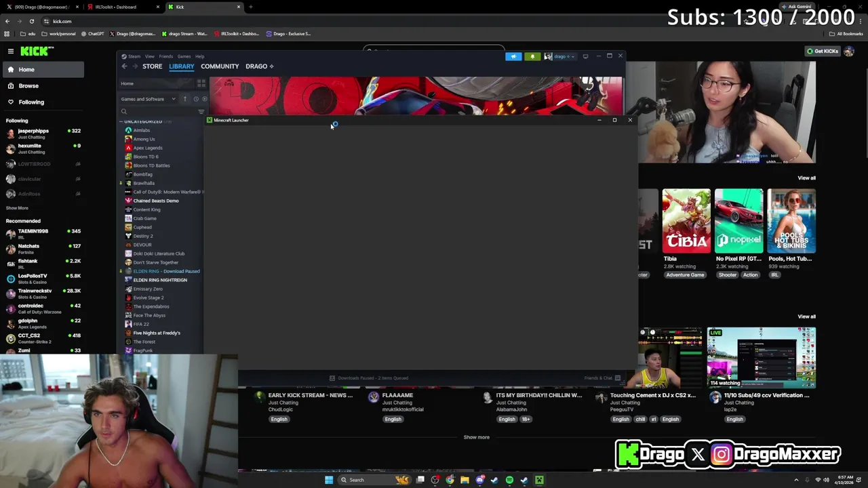Switch to Steam COMMUNITY tab
Image resolution: width=868 pixels, height=488 pixels.
(x=220, y=66)
